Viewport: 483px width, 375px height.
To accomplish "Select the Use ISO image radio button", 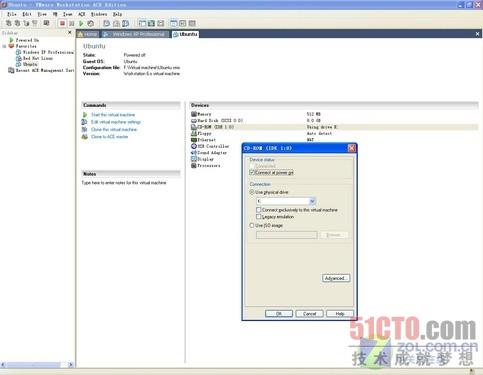I will coord(252,225).
